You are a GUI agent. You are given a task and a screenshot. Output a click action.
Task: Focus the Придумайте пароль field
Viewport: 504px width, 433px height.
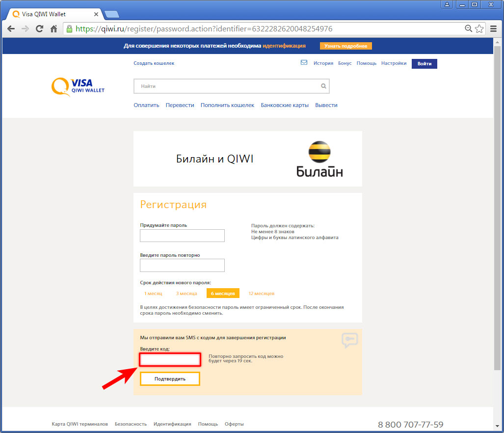pyautogui.click(x=182, y=236)
